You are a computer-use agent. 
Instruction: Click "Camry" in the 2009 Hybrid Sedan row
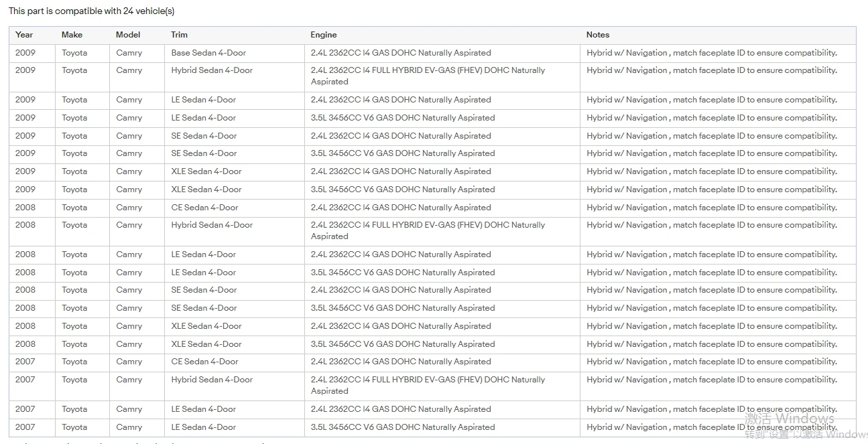(x=129, y=70)
